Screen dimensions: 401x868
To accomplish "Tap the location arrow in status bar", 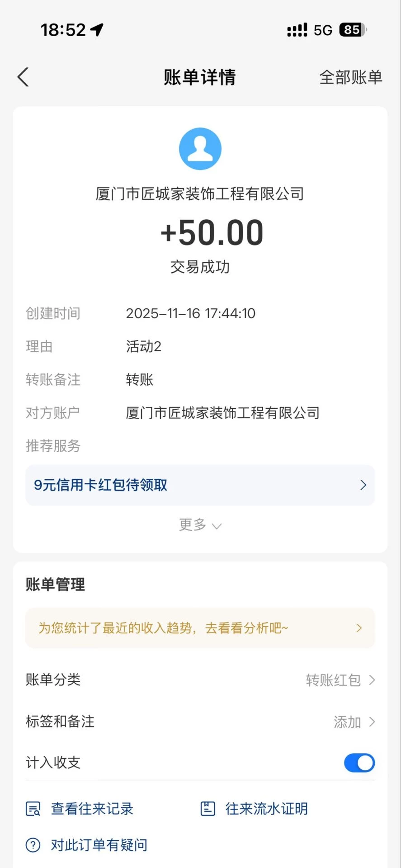I will tap(97, 30).
